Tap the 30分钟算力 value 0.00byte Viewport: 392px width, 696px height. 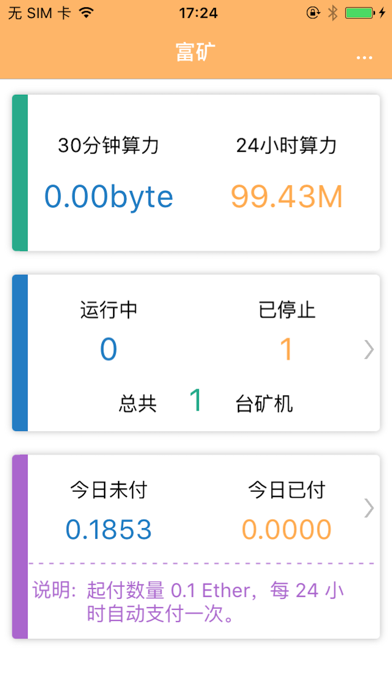pyautogui.click(x=109, y=197)
